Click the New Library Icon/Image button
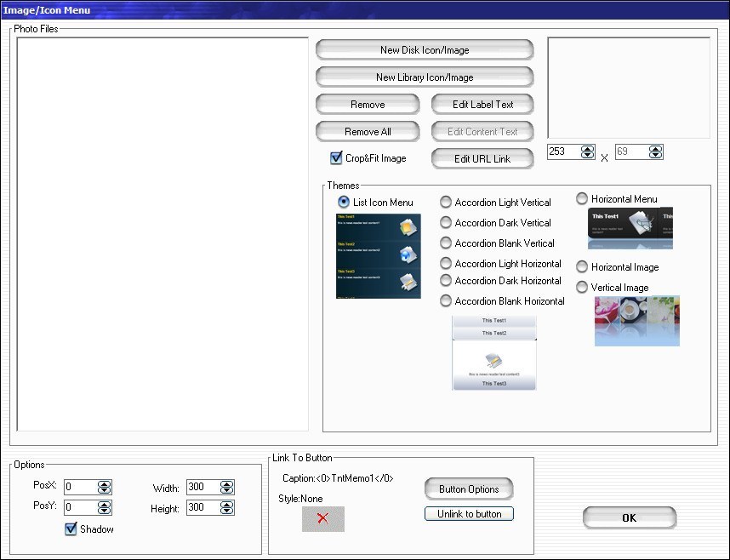This screenshot has height=560, width=730. click(424, 77)
